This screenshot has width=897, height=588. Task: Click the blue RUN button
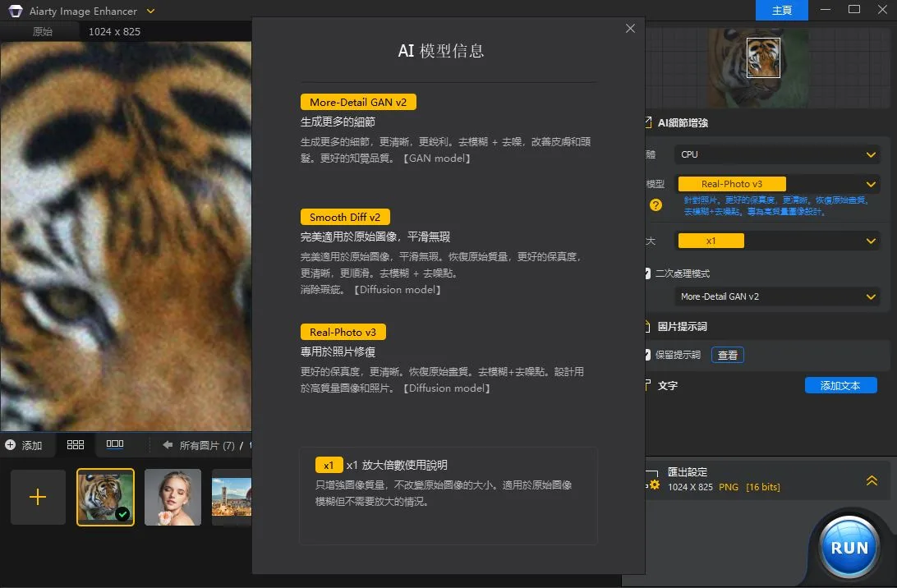848,547
